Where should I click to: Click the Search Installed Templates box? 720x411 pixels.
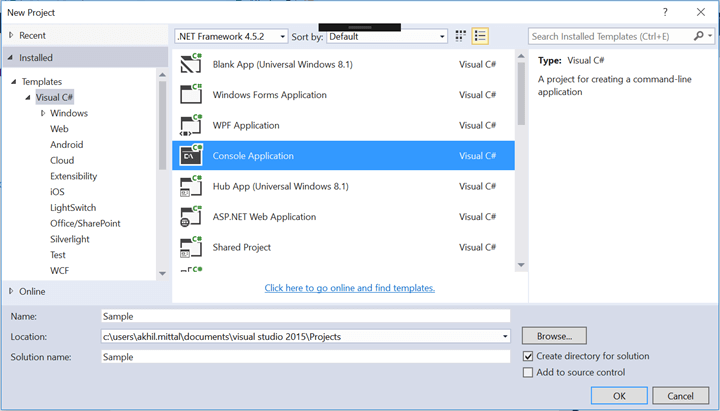611,36
